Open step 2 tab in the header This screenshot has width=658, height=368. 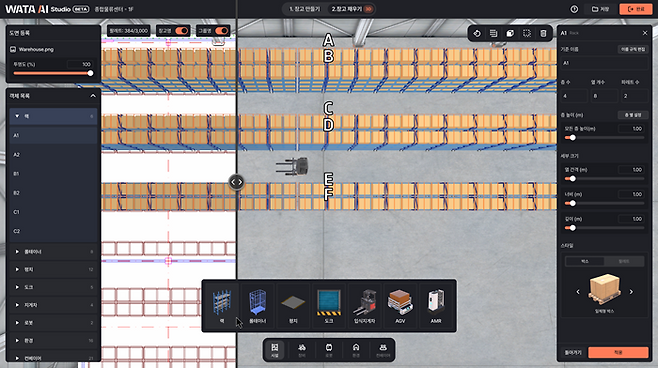coord(352,9)
